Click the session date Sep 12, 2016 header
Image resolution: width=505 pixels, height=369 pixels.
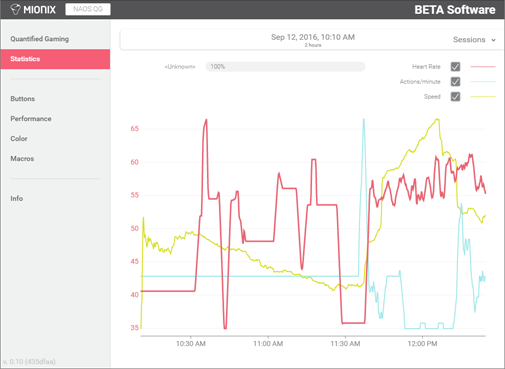(313, 37)
